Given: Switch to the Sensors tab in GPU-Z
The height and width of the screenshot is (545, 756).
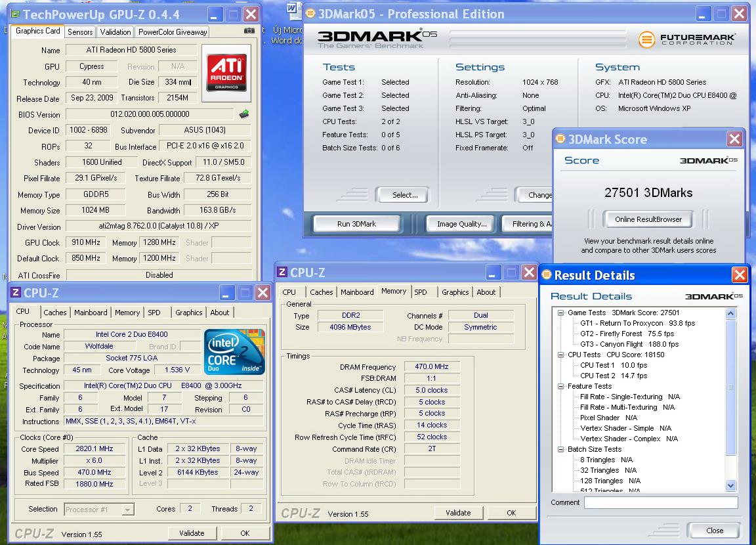Looking at the screenshot, I should (x=80, y=32).
